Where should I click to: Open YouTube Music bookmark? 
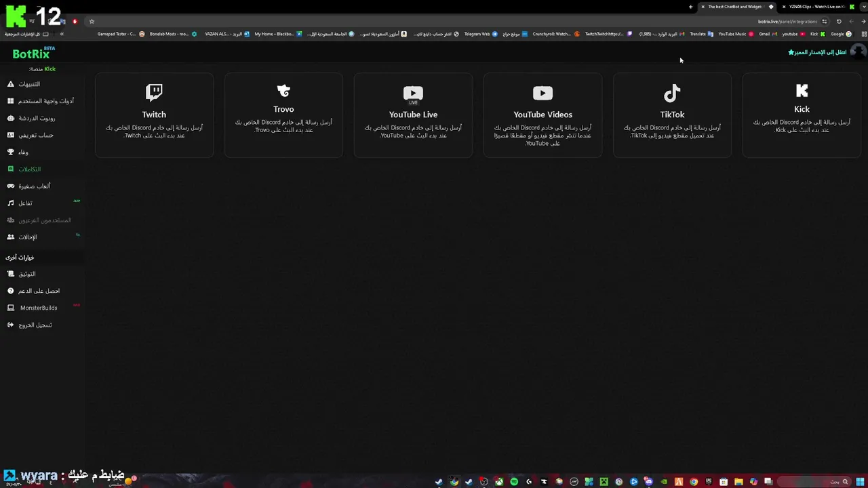click(x=736, y=34)
